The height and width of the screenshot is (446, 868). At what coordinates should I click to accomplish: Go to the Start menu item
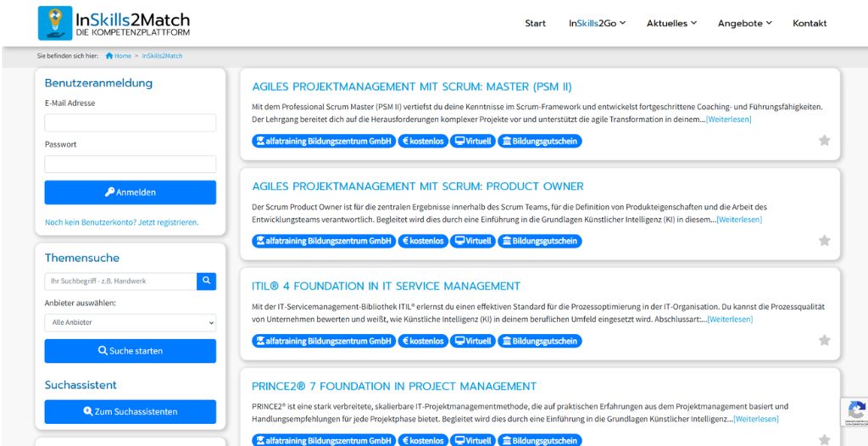tap(535, 23)
